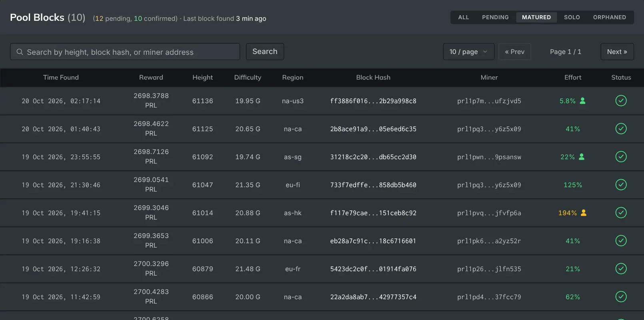644x320 pixels.
Task: Click the status checkmark for block 60879
Action: 621,269
